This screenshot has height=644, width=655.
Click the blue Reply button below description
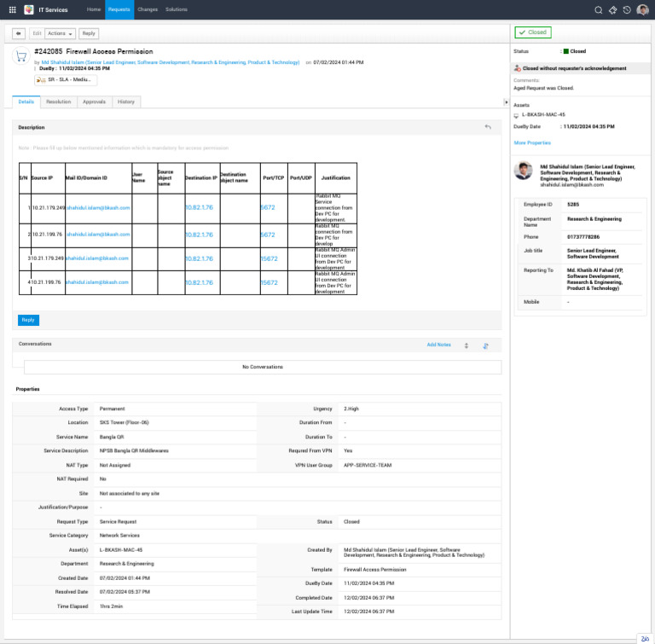tap(28, 320)
